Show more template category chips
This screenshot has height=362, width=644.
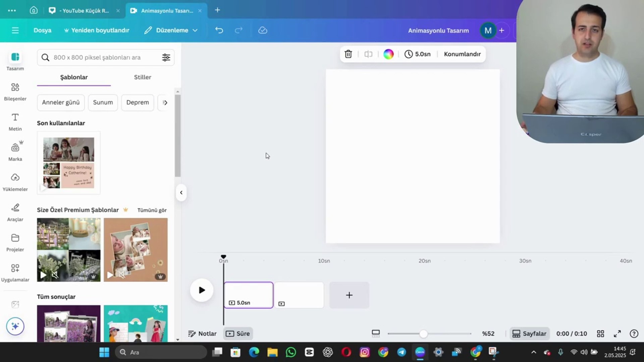click(x=165, y=103)
